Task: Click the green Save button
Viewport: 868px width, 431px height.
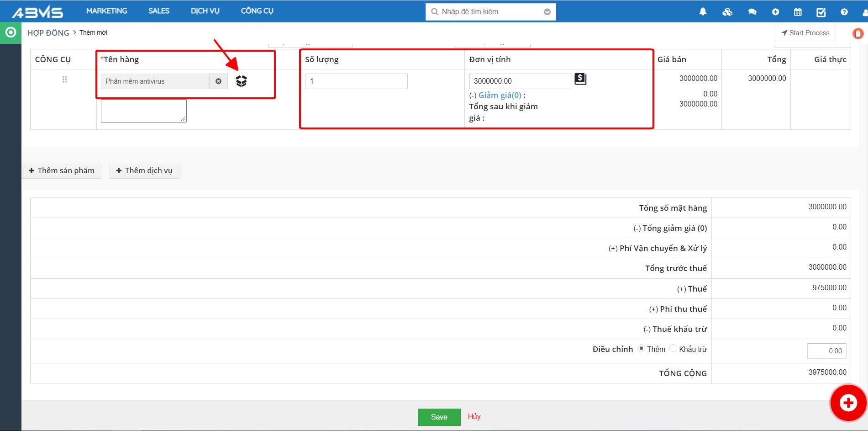Action: pyautogui.click(x=439, y=417)
